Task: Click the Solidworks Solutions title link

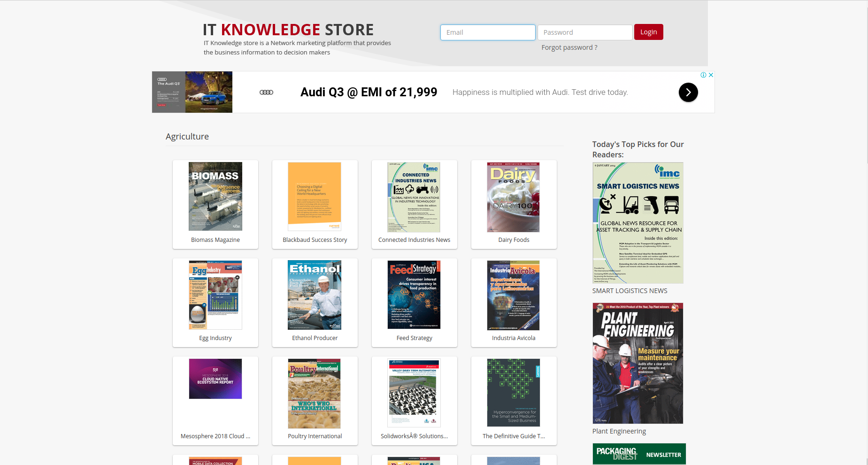Action: tap(414, 436)
